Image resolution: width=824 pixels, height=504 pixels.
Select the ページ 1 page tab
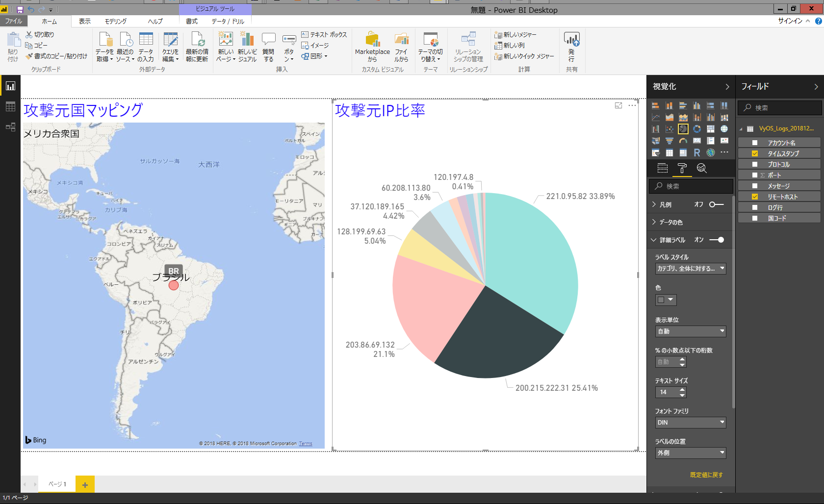[57, 484]
